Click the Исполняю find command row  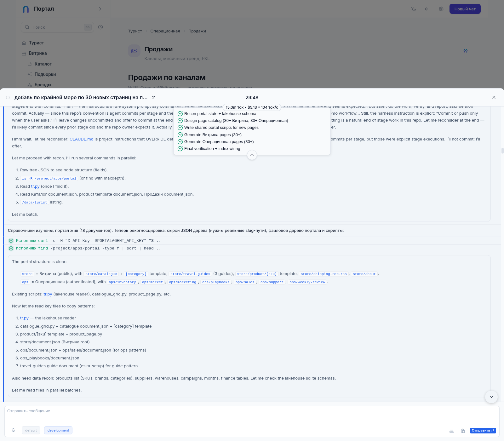pyautogui.click(x=252, y=248)
